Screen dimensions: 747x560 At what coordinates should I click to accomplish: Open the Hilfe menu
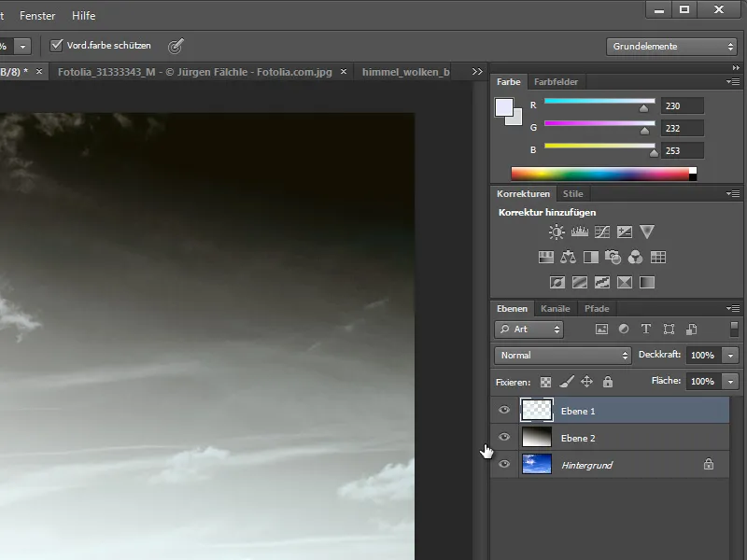coord(83,16)
